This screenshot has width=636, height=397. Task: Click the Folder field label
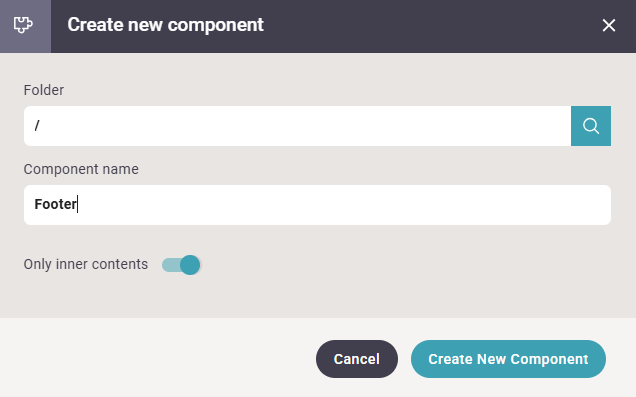44,90
